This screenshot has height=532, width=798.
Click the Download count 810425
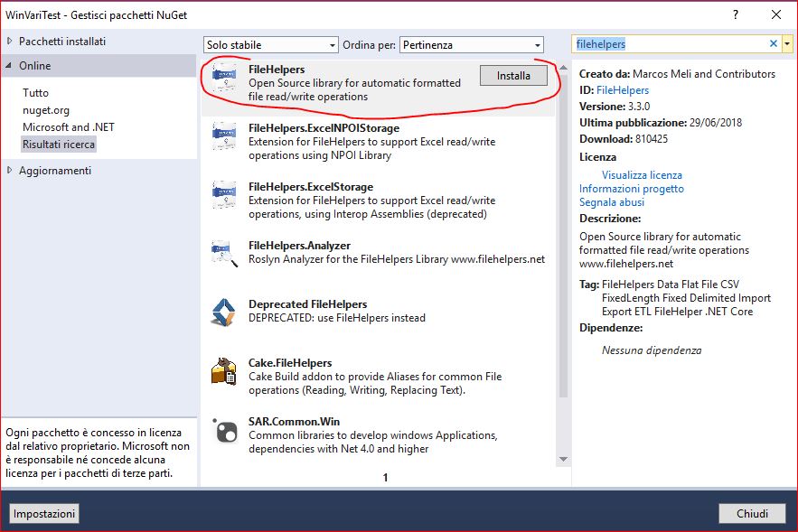coord(651,139)
